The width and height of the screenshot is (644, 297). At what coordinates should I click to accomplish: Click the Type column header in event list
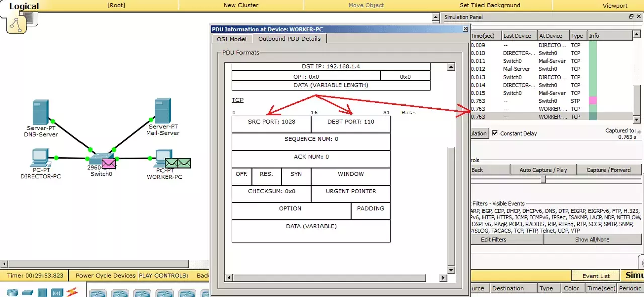[578, 36]
